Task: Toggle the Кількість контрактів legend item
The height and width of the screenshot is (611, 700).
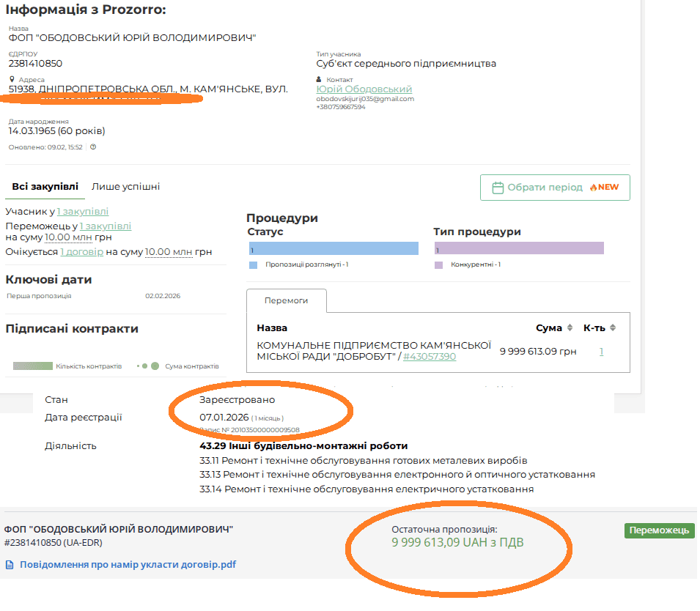Action: click(x=67, y=366)
